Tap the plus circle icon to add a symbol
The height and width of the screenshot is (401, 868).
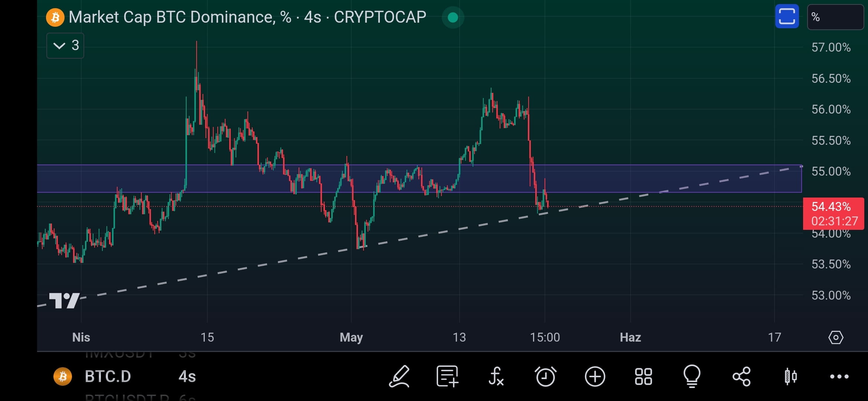(595, 376)
